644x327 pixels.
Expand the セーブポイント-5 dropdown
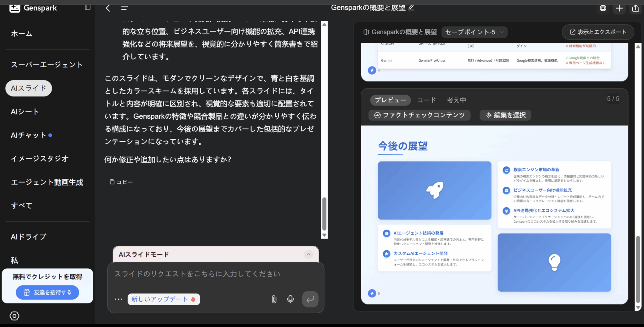474,32
